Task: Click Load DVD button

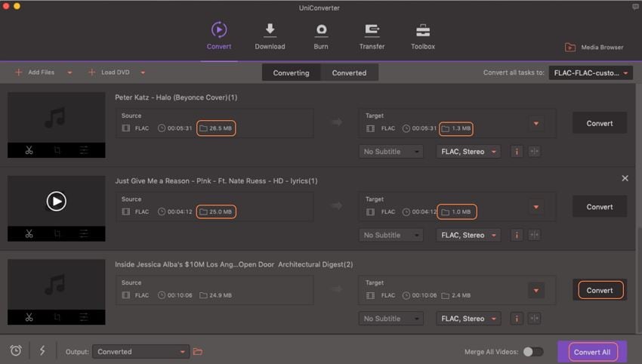Action: click(109, 72)
